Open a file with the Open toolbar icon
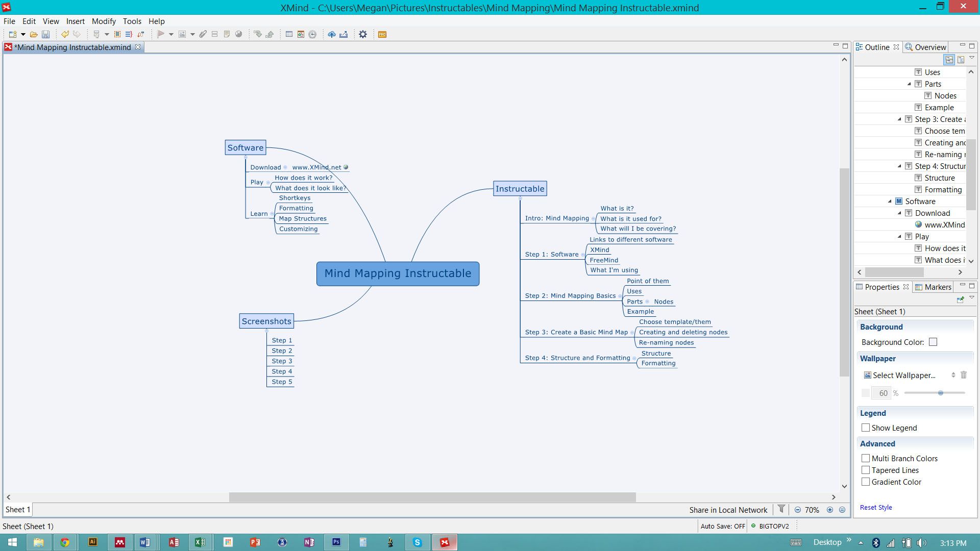Image resolution: width=980 pixels, height=551 pixels. pos(33,34)
